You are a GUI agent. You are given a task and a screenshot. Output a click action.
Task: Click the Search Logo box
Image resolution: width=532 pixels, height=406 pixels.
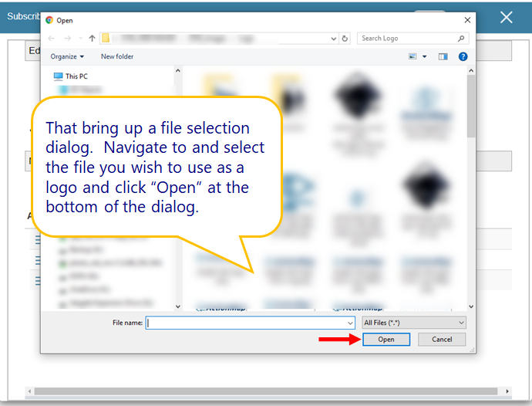pos(407,38)
